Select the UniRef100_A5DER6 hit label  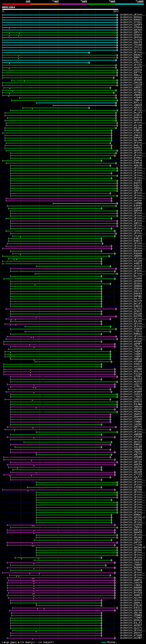[131, 256]
